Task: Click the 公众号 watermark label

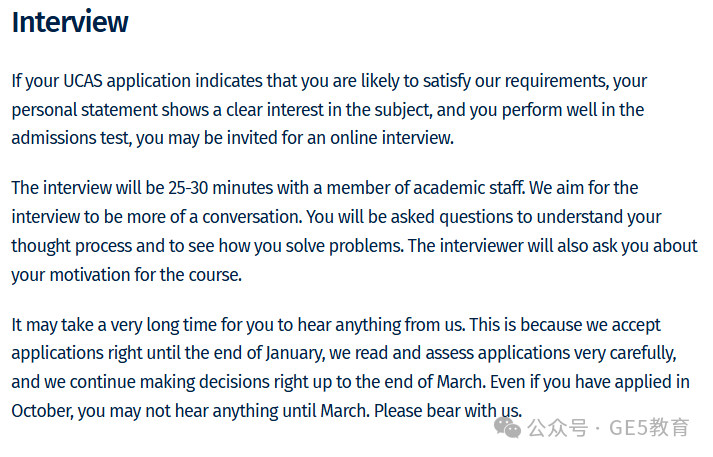Action: 558,428
